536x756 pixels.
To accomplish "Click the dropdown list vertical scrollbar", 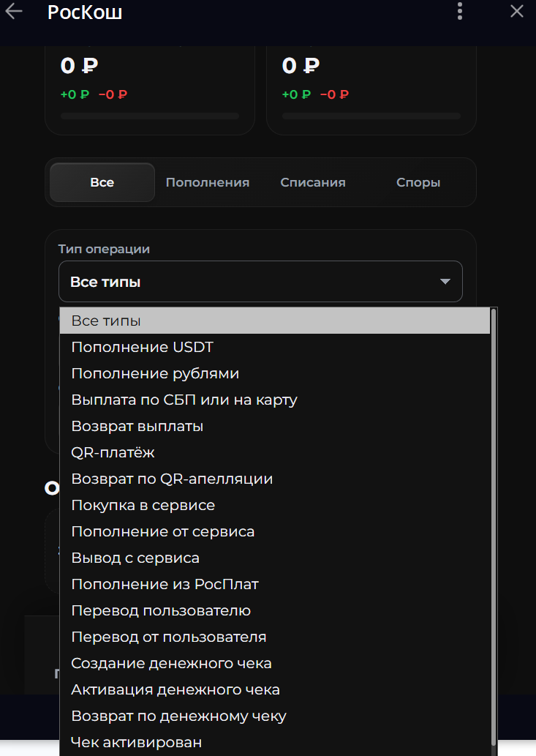I will coord(493,528).
